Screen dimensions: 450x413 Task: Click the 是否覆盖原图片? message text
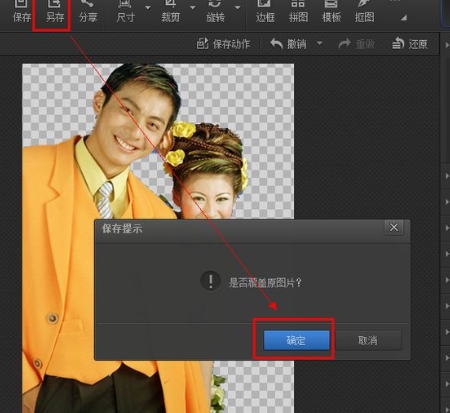tap(265, 283)
